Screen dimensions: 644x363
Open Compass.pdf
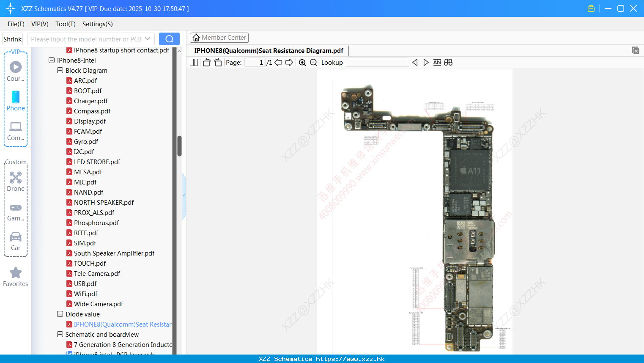pos(92,111)
